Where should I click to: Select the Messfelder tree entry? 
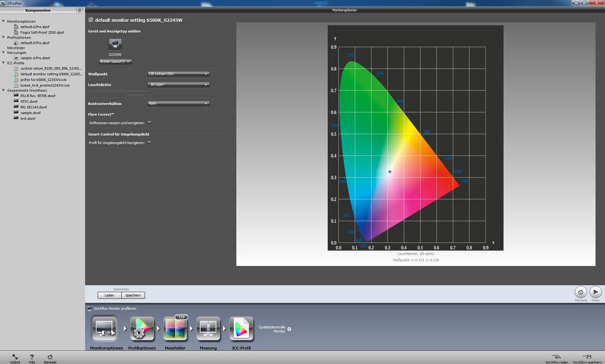click(x=16, y=48)
